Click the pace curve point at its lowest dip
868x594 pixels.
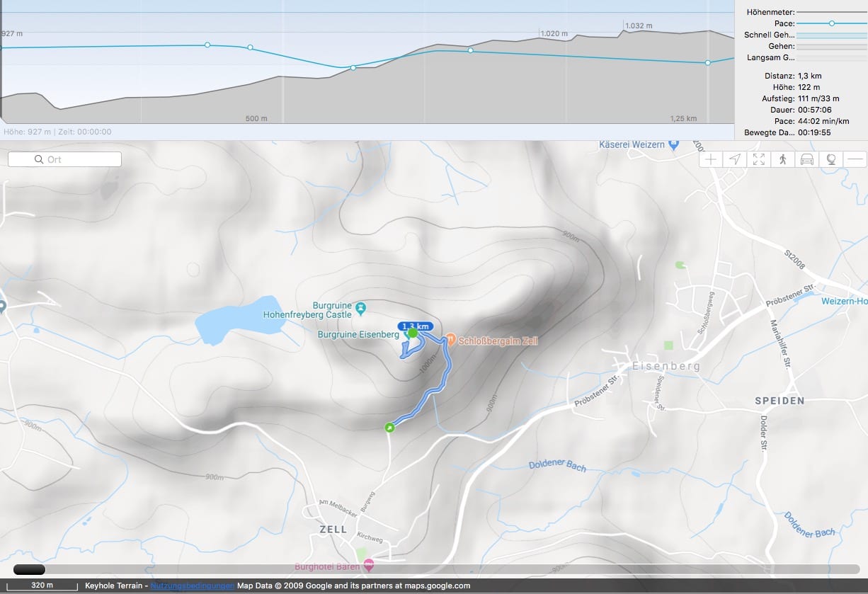pyautogui.click(x=353, y=67)
